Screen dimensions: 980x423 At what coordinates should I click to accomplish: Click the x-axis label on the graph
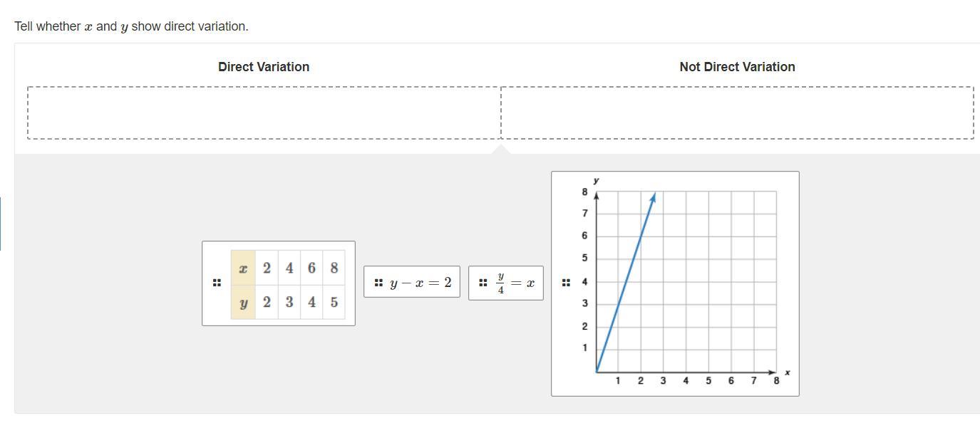tap(787, 372)
